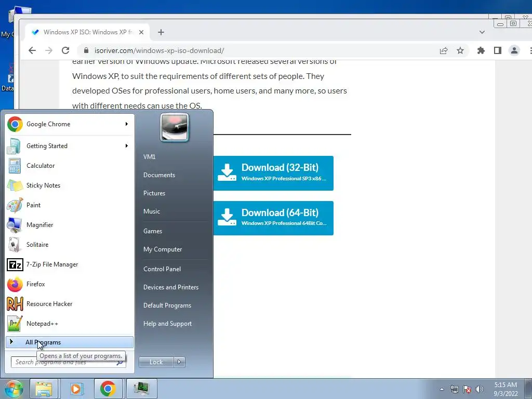The width and height of the screenshot is (532, 399).
Task: Open My Computer from Start menu
Action: [x=163, y=249]
